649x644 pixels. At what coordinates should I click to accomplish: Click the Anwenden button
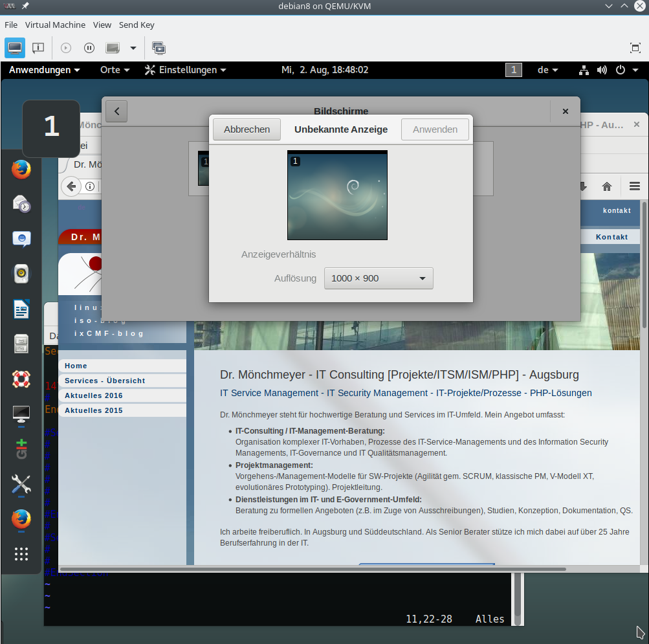(x=435, y=129)
